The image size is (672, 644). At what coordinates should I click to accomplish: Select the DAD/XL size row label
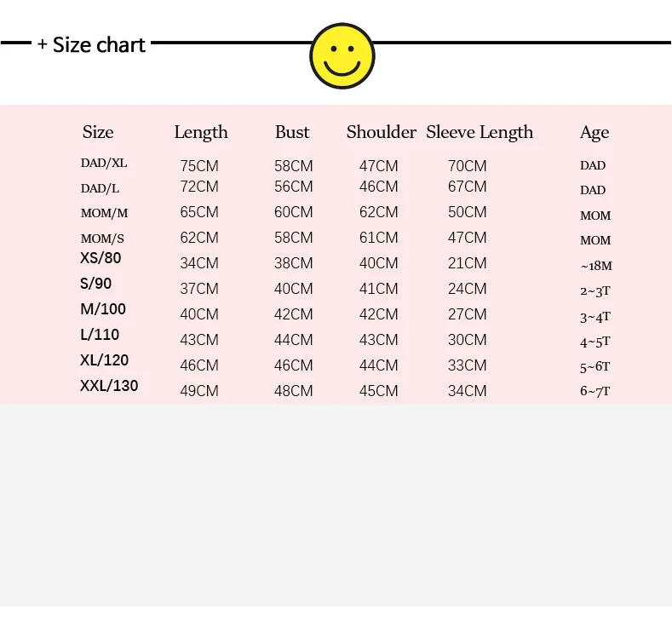[x=104, y=163]
